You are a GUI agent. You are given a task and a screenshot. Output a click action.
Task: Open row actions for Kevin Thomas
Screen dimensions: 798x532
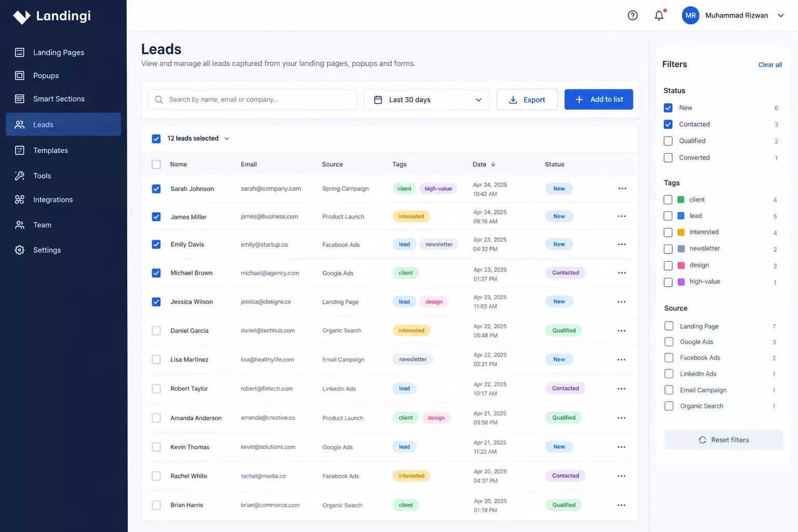click(x=622, y=447)
